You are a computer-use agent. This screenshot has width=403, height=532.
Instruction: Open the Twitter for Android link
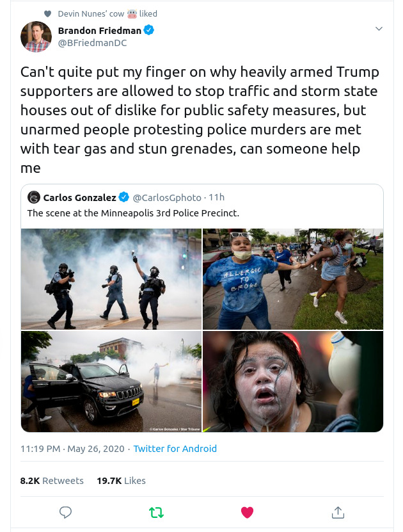pos(175,449)
